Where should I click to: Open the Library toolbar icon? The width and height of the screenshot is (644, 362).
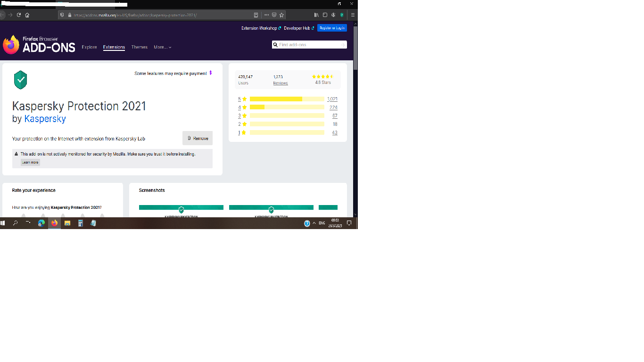pyautogui.click(x=317, y=15)
